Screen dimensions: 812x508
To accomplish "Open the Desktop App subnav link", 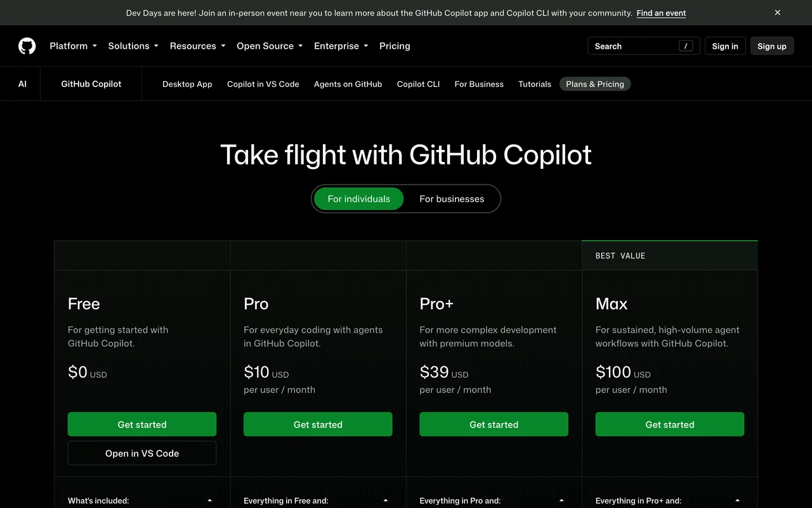I will click(x=187, y=84).
